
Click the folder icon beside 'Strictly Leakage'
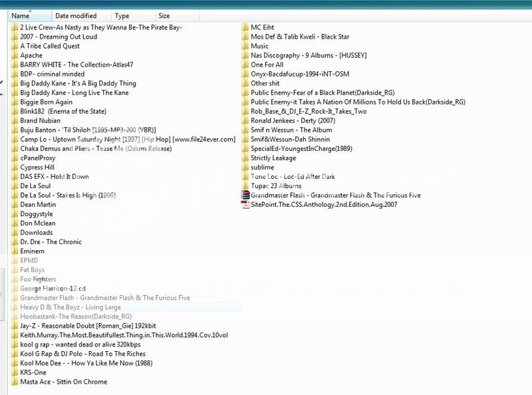[x=245, y=158]
